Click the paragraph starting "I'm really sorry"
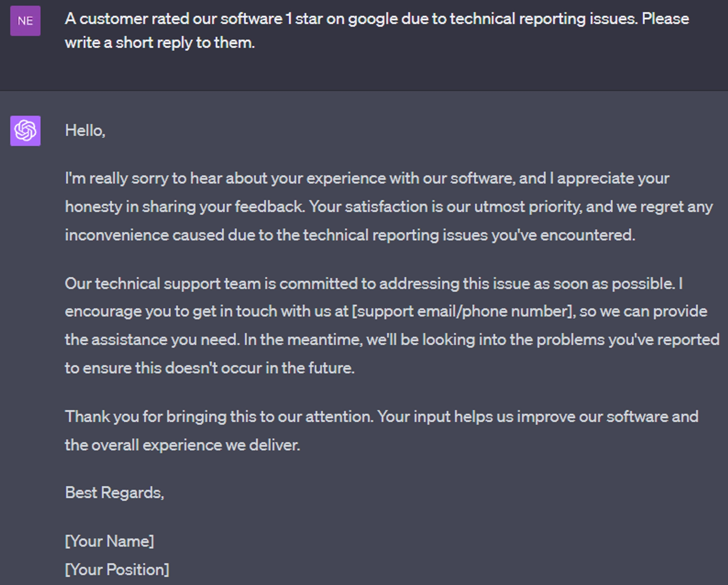Screen dimensions: 728x585 pyautogui.click(x=389, y=206)
